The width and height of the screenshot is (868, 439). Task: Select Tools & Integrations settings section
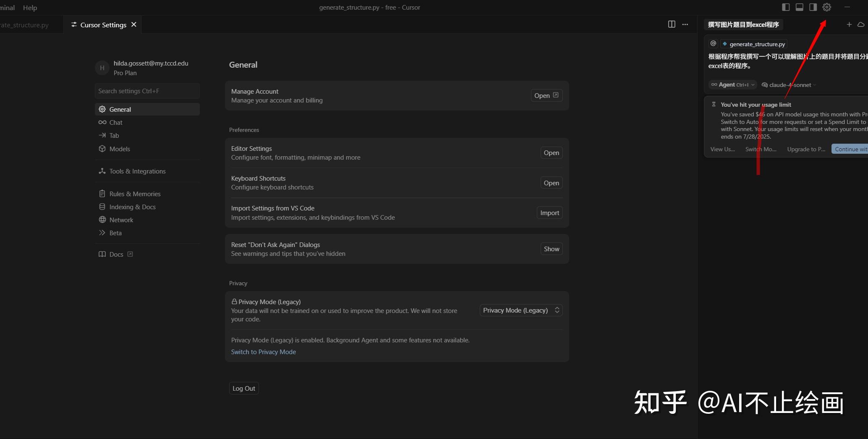tap(137, 171)
